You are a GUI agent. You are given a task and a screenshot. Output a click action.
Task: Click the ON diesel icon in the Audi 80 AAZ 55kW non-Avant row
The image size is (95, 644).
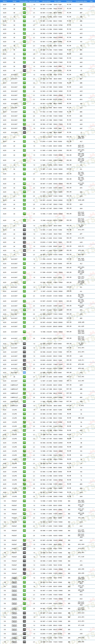[x=24, y=67]
